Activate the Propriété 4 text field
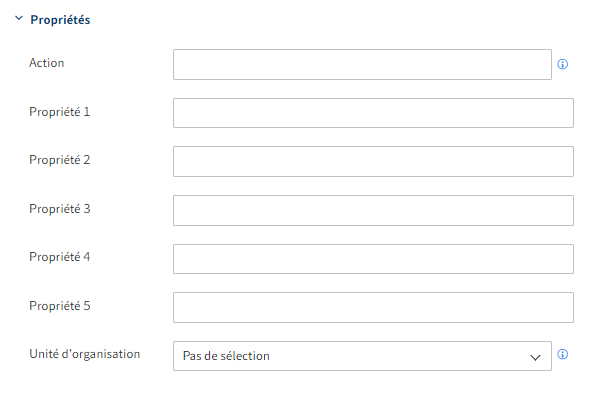 click(x=373, y=259)
